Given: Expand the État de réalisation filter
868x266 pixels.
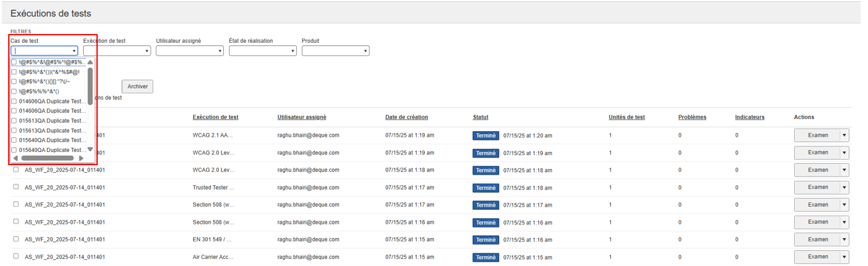Looking at the screenshot, I should [x=262, y=51].
